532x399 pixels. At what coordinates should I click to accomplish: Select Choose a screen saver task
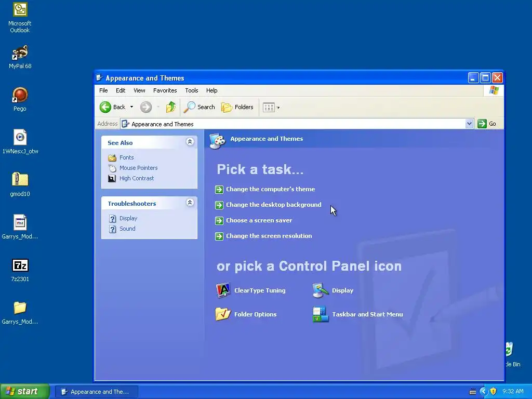tap(259, 220)
